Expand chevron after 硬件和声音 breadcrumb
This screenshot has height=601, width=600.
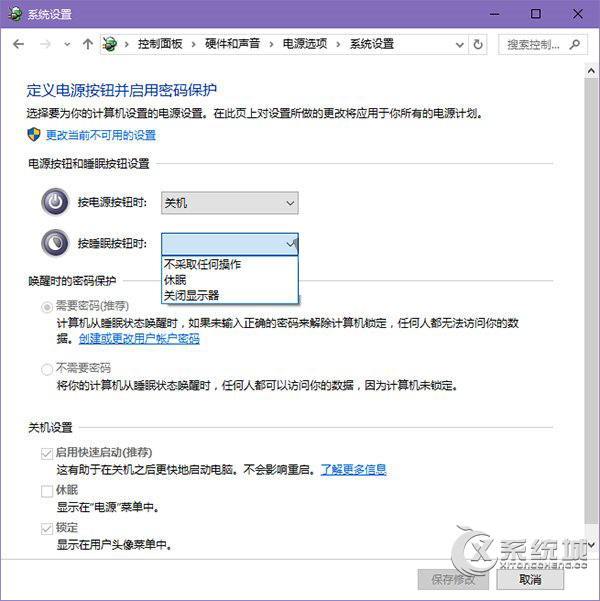(x=271, y=44)
